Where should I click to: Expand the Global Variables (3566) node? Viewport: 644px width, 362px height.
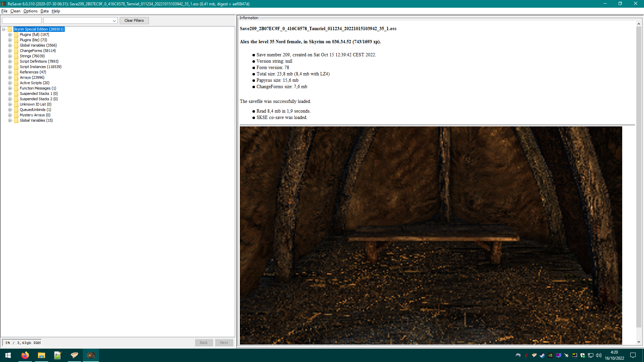[x=10, y=45]
